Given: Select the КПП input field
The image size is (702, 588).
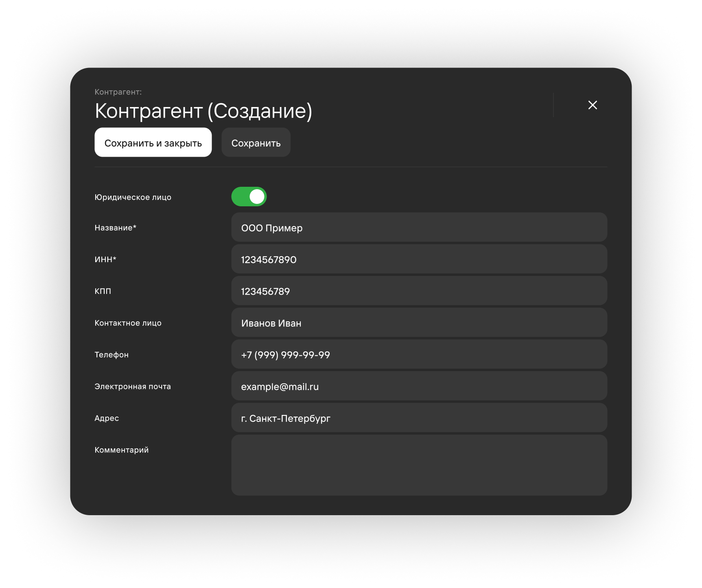Looking at the screenshot, I should tap(419, 291).
